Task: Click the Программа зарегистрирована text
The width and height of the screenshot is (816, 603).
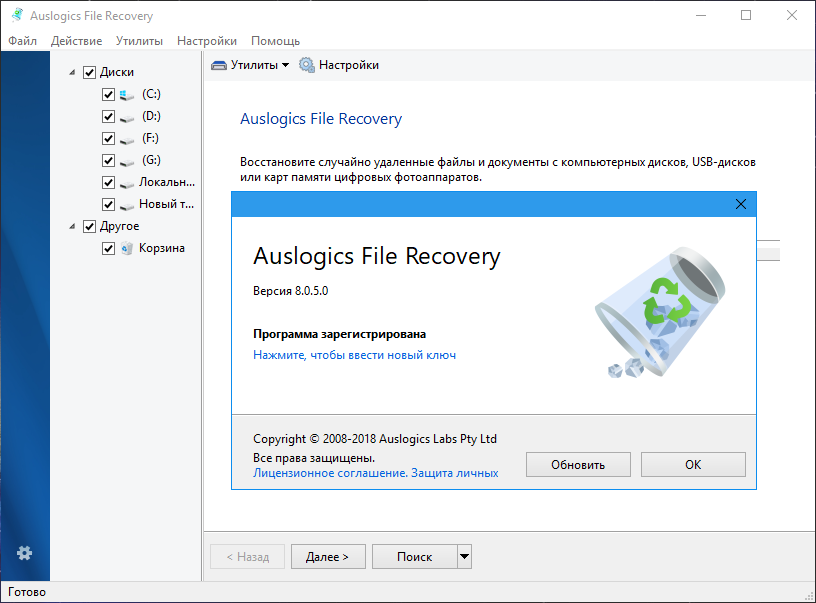Action: pos(339,334)
